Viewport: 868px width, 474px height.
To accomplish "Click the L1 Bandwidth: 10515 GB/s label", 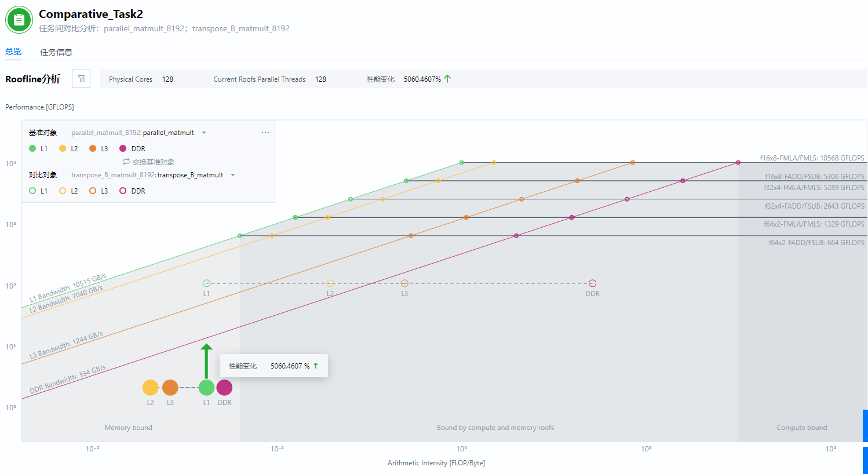I will 68,287.
